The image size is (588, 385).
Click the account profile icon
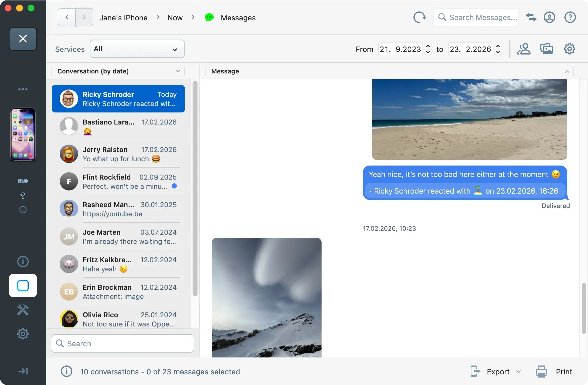(550, 17)
